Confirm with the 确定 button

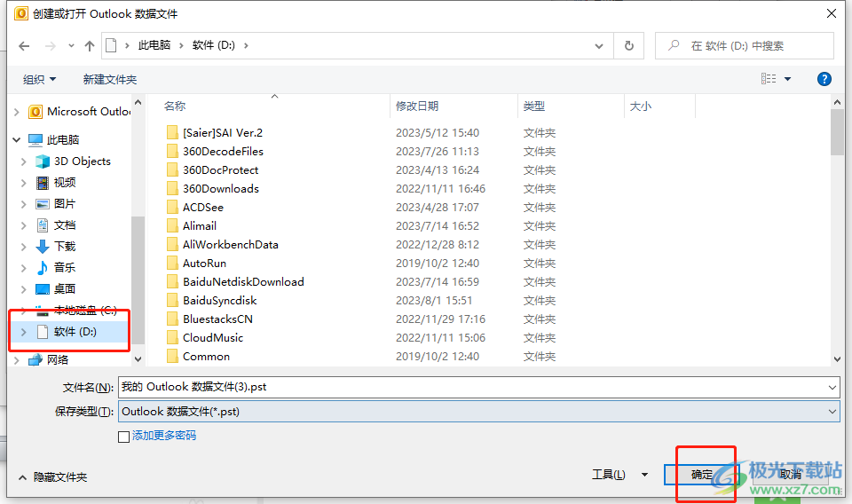click(x=701, y=475)
